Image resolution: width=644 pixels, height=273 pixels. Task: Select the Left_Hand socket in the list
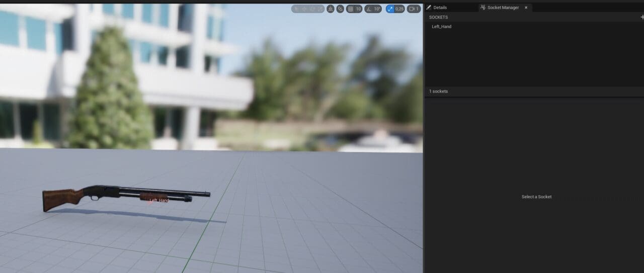[442, 27]
